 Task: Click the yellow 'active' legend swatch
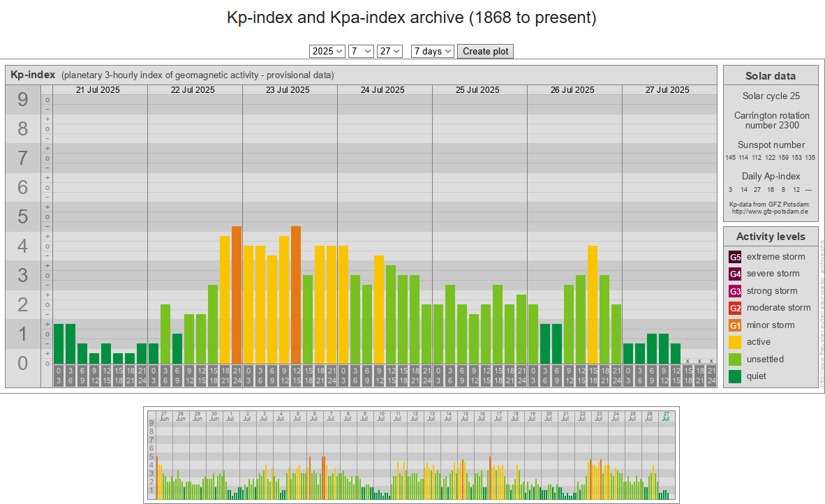tap(735, 342)
